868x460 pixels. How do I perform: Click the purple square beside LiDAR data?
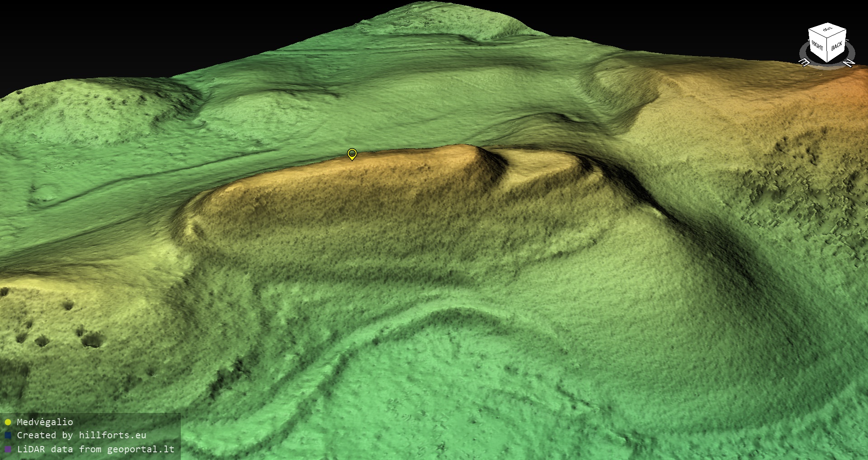tap(8, 449)
